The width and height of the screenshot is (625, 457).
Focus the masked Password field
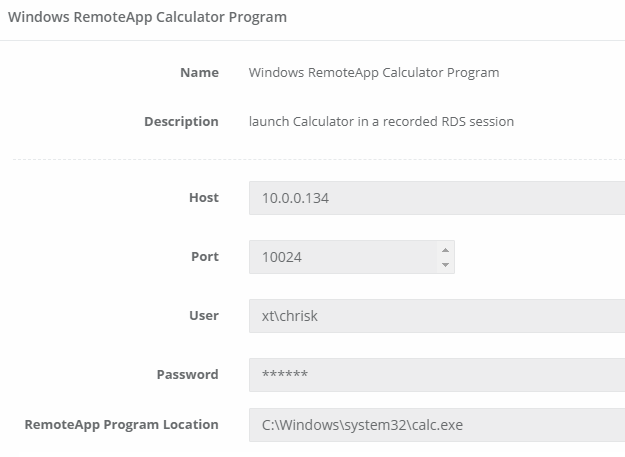436,375
